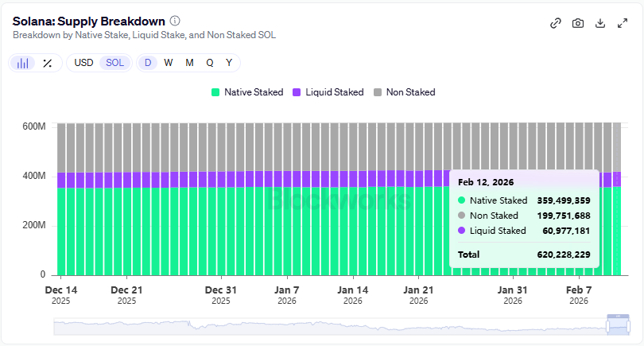The image size is (644, 346).
Task: Copy the chart link with the link icon
Action: [556, 23]
